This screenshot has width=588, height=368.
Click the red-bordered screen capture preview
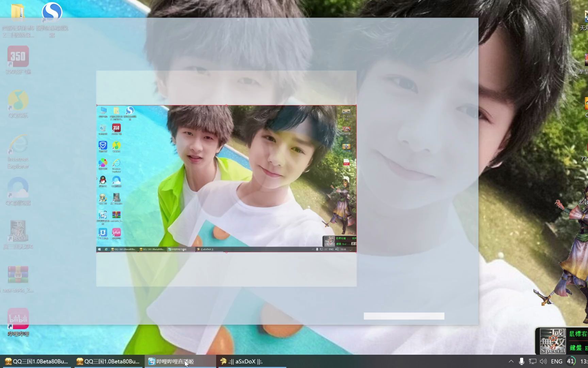coord(226,179)
